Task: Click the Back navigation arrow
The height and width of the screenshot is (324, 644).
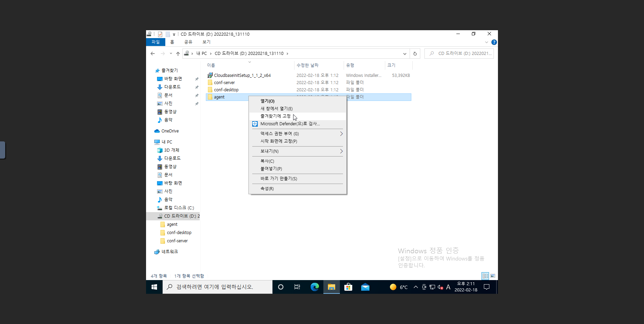Action: click(153, 54)
